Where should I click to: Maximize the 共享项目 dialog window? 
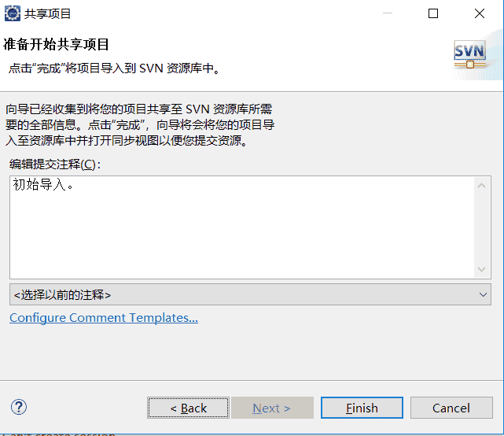[x=433, y=13]
